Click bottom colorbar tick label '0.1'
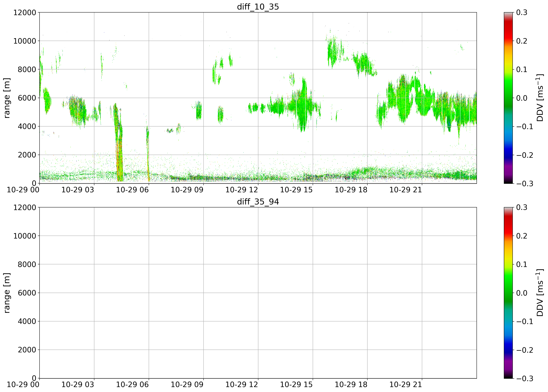Viewport: 548px width, 392px height. (x=522, y=265)
